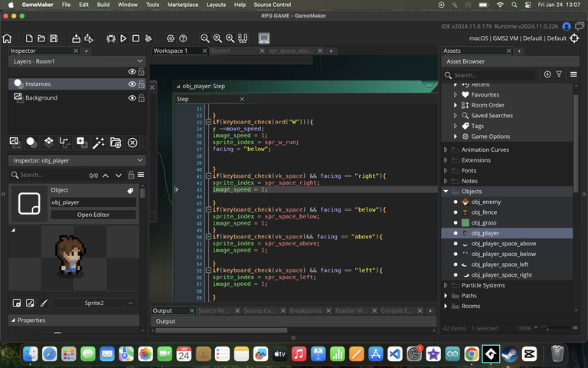This screenshot has width=588, height=368.
Task: Click the Run game play button
Action: coord(123,38)
